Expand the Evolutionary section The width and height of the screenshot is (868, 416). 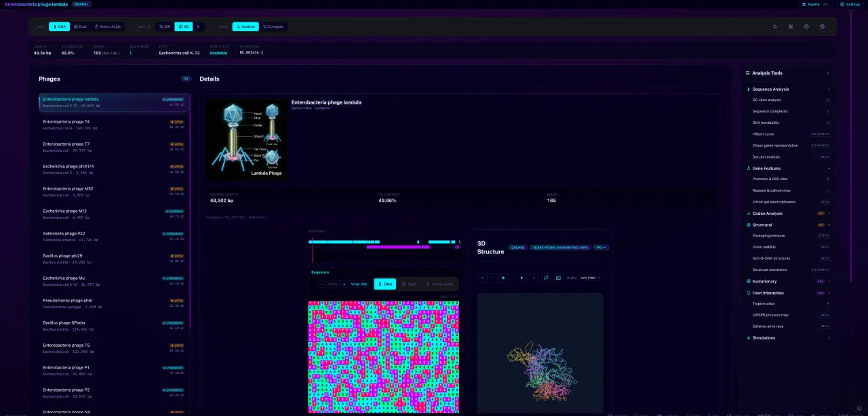click(x=788, y=281)
